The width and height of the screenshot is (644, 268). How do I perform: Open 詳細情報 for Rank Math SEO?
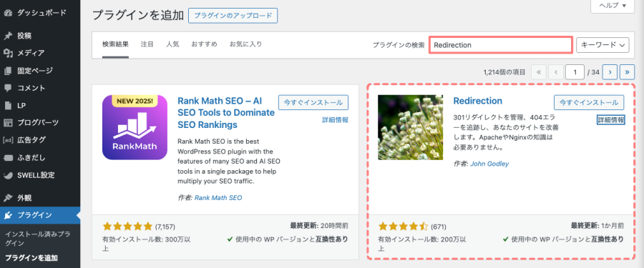[x=335, y=120]
